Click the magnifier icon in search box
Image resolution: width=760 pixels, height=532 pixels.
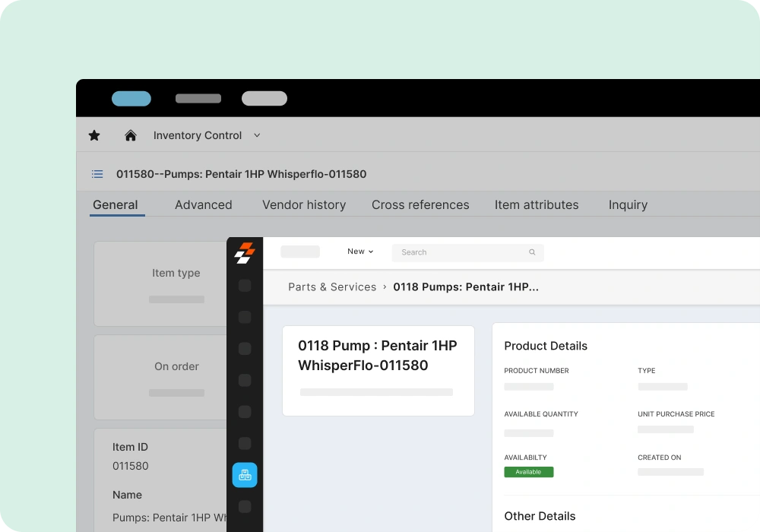[x=532, y=252]
